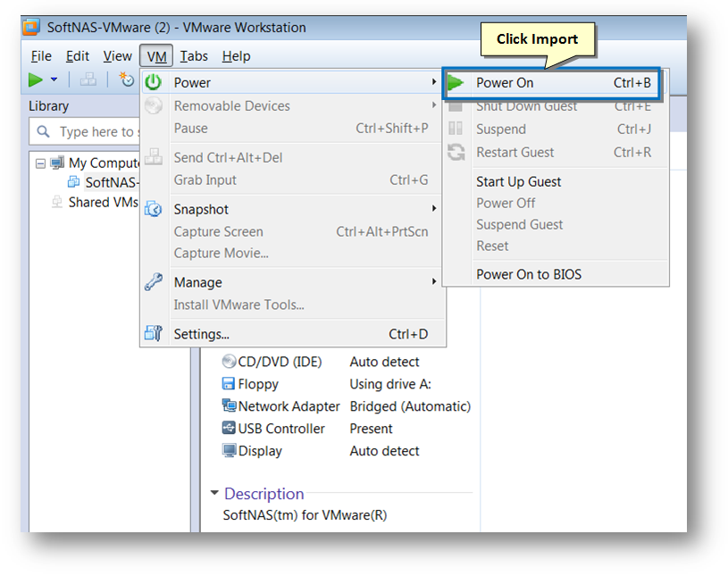Click the Shut Down Guest stop icon
Screen dimensions: 728x576
456,106
